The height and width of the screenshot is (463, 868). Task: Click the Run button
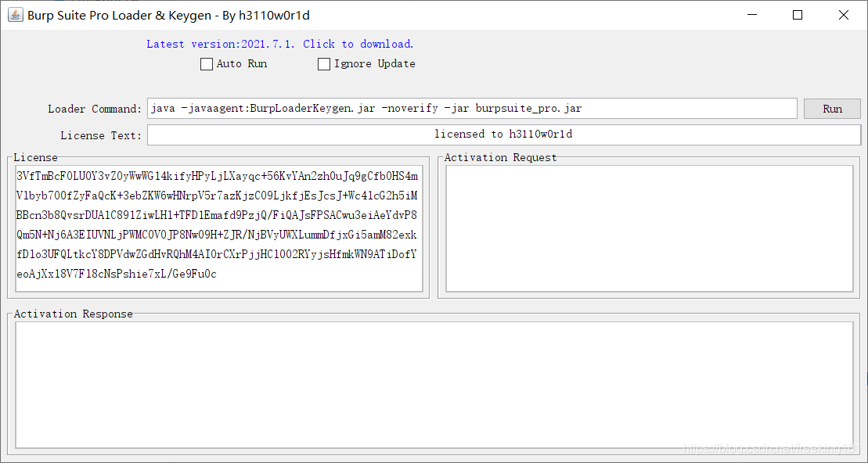pos(832,109)
